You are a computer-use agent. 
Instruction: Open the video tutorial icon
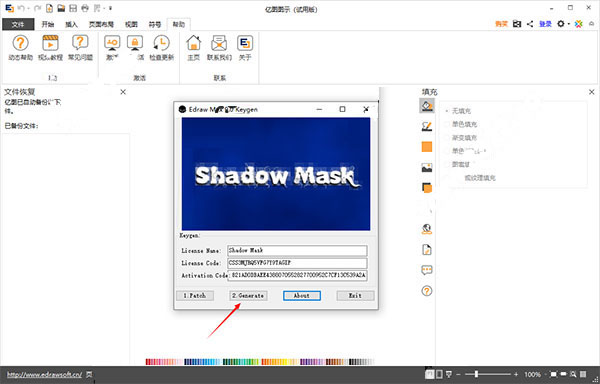(x=50, y=47)
